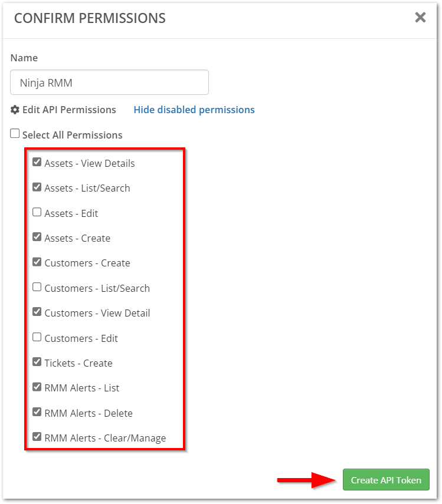Uncheck Assets - View Details permission
Image resolution: width=442 pixels, height=504 pixels.
coord(37,162)
